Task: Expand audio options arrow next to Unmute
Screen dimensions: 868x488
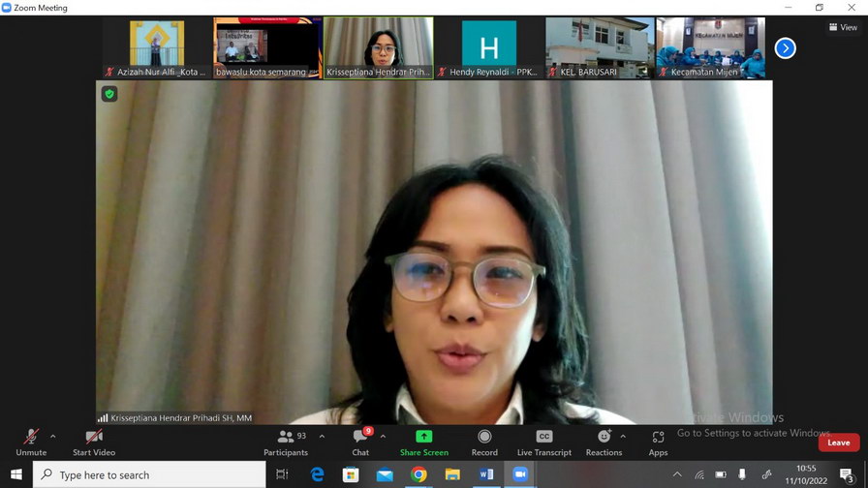Action: [52, 437]
